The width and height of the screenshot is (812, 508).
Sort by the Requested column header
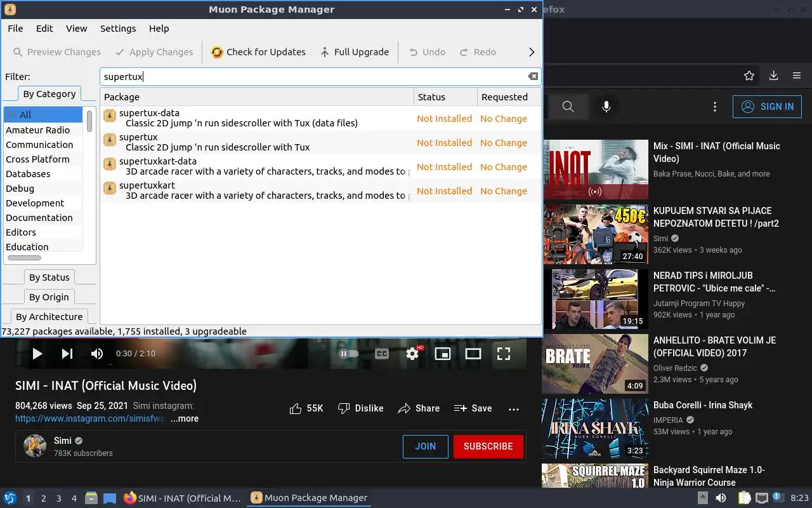[x=509, y=97]
